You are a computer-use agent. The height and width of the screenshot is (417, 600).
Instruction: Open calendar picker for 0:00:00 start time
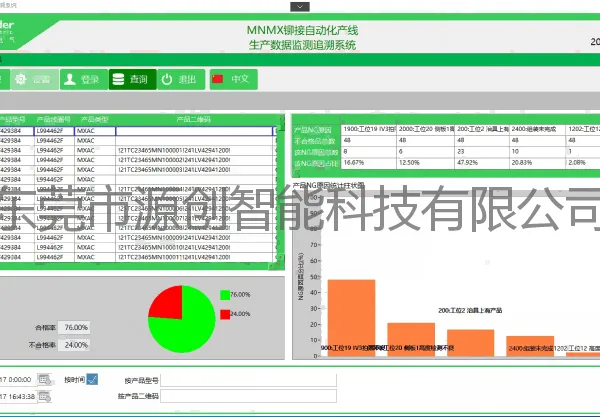pos(44,380)
